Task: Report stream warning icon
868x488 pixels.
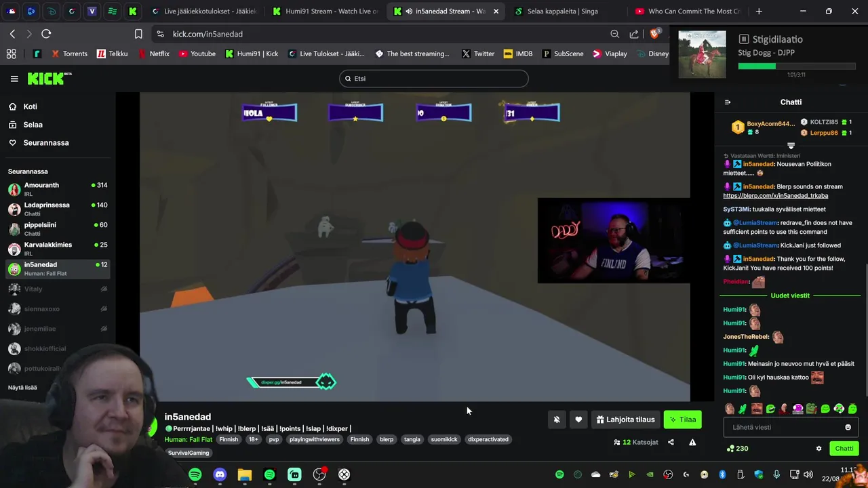Action: [x=692, y=442]
